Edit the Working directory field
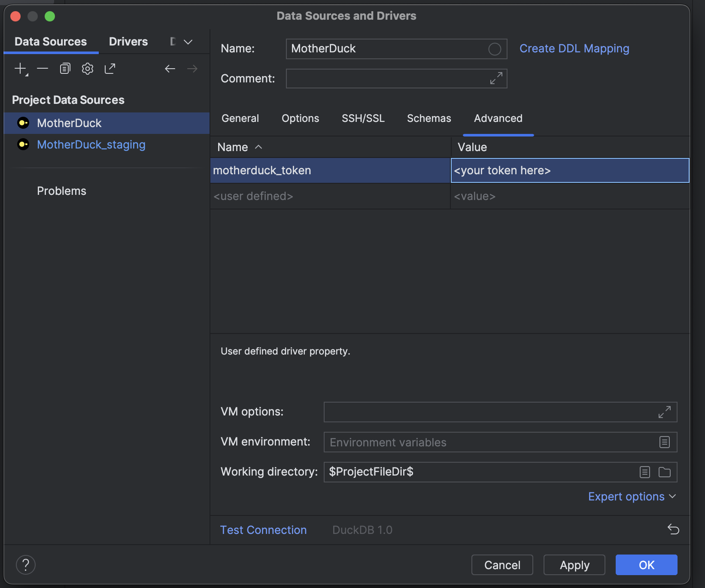The width and height of the screenshot is (705, 588). [501, 472]
